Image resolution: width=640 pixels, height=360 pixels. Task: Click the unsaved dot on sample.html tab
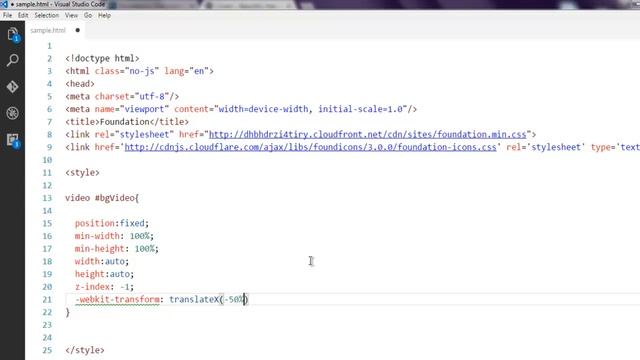(78, 30)
